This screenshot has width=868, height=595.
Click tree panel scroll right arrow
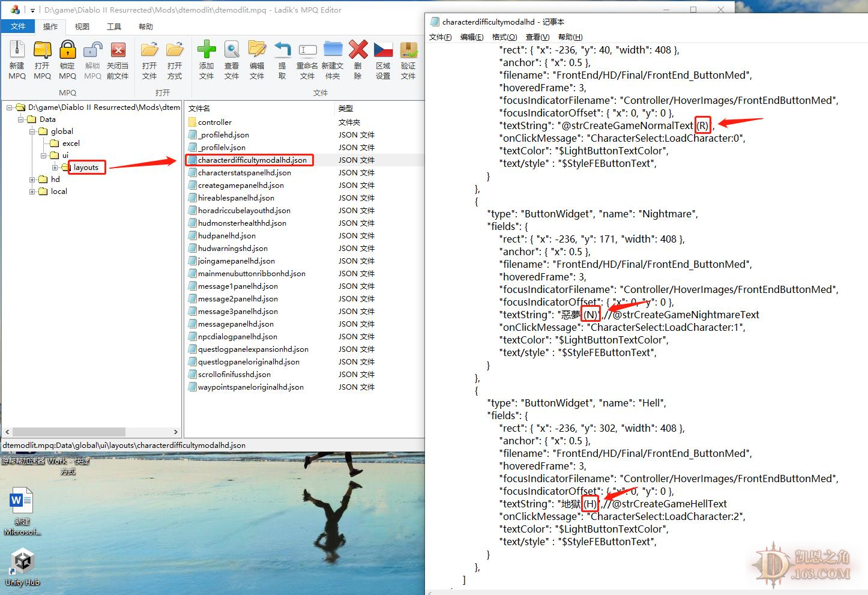(176, 432)
